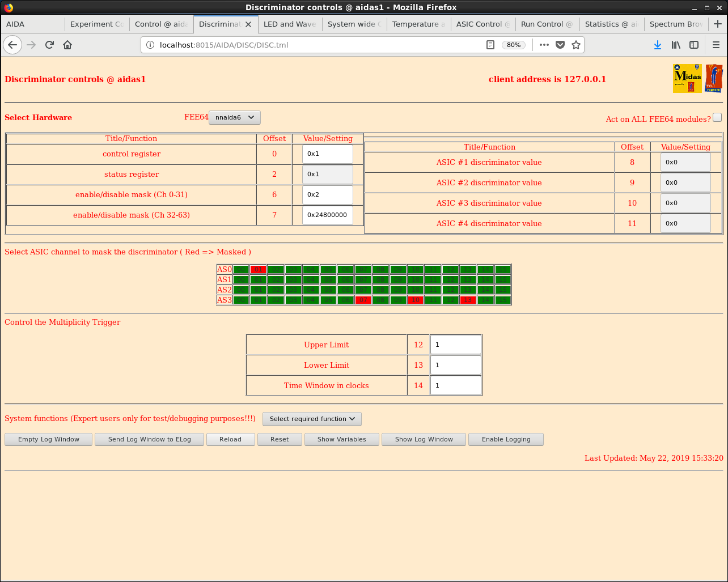The width and height of the screenshot is (728, 582).
Task: Enable Act on ALL FEE64 modules checkbox
Action: click(x=717, y=117)
